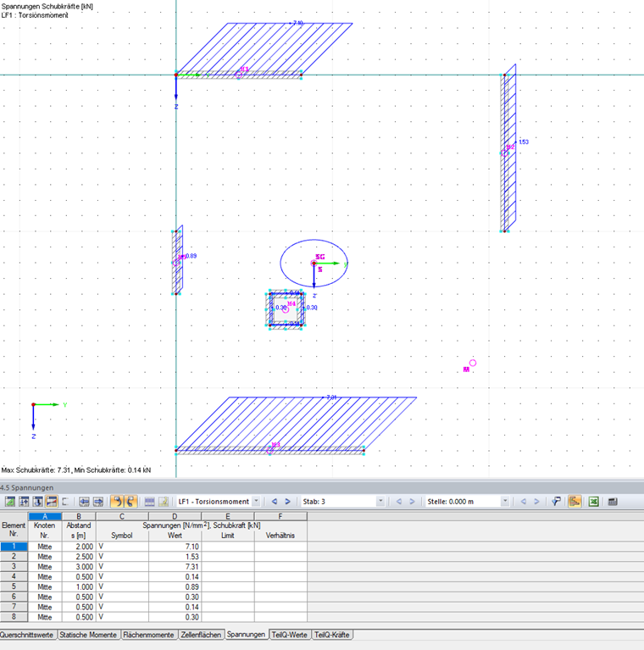The height and width of the screenshot is (650, 644).
Task: Switch to the Querschnittswerte tab
Action: point(26,635)
